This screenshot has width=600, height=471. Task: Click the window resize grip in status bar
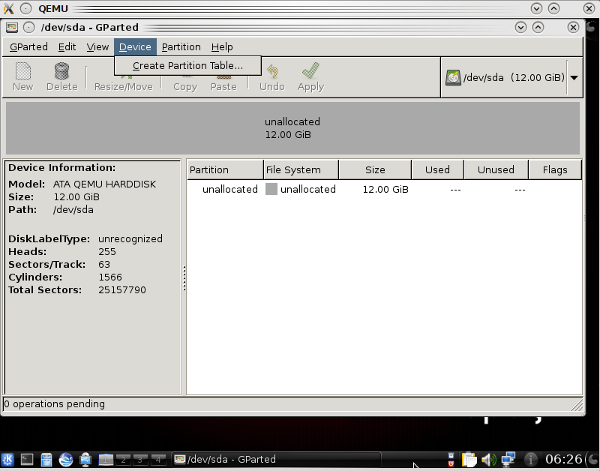(x=577, y=405)
